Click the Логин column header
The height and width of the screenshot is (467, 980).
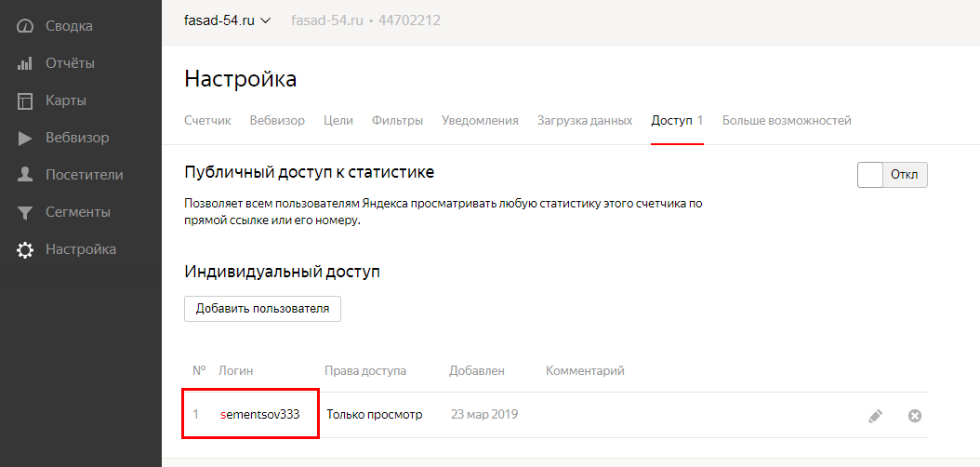coord(235,371)
